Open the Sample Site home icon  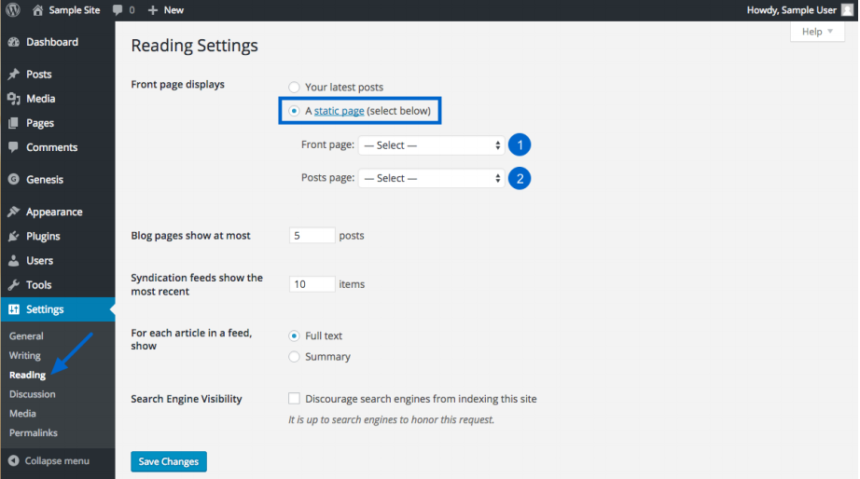click(x=37, y=10)
